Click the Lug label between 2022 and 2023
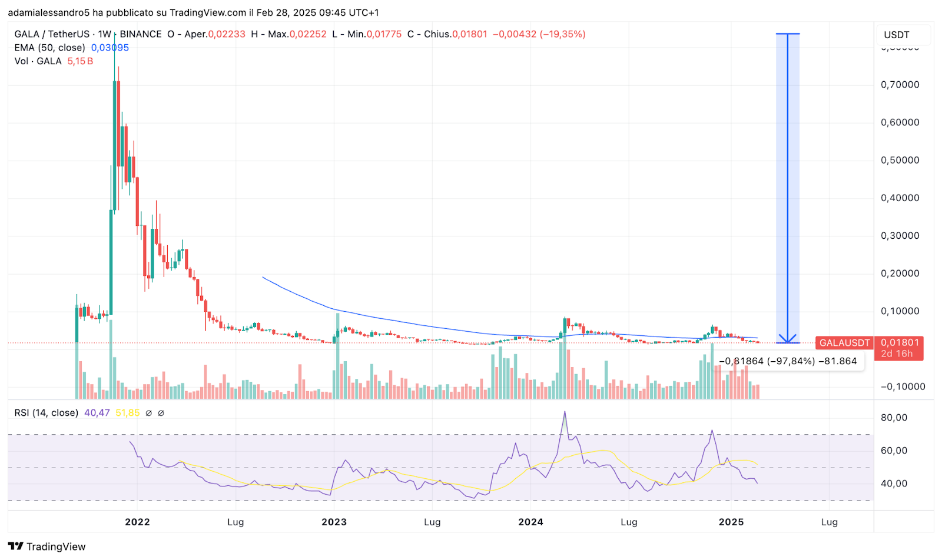The image size is (942, 560). [x=235, y=522]
